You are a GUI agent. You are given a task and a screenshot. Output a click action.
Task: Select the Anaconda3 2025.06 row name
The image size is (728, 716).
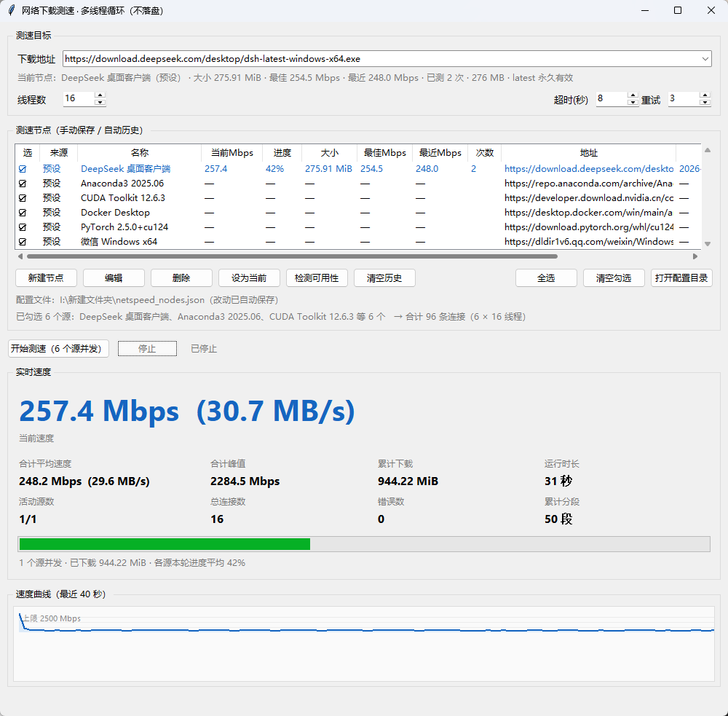[122, 184]
